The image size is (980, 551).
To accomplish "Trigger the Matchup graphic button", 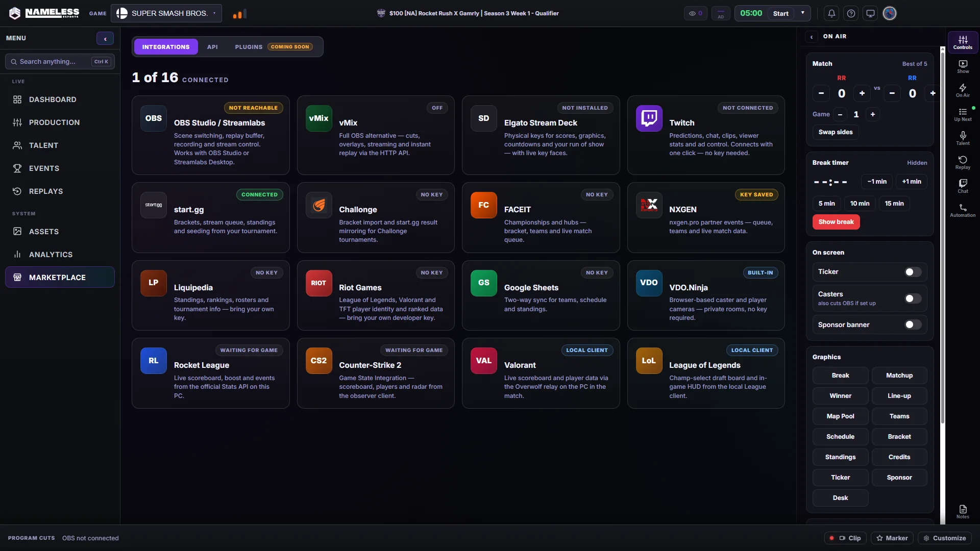I will [899, 375].
